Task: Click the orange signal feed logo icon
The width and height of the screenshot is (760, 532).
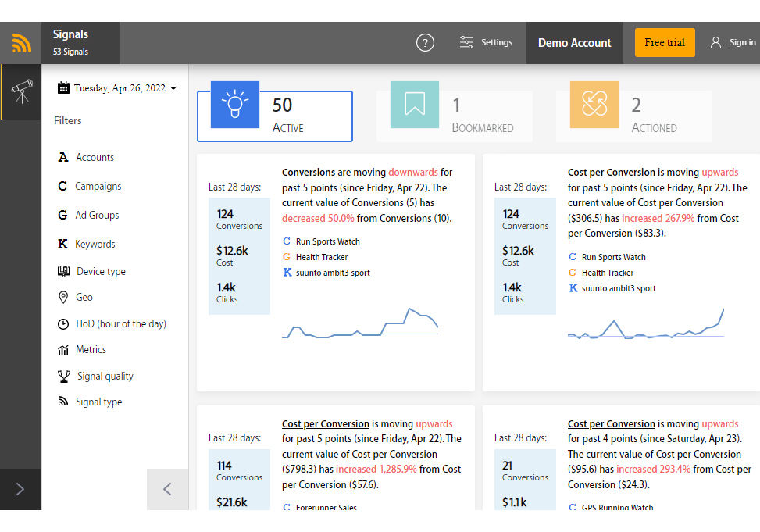Action: pyautogui.click(x=21, y=43)
